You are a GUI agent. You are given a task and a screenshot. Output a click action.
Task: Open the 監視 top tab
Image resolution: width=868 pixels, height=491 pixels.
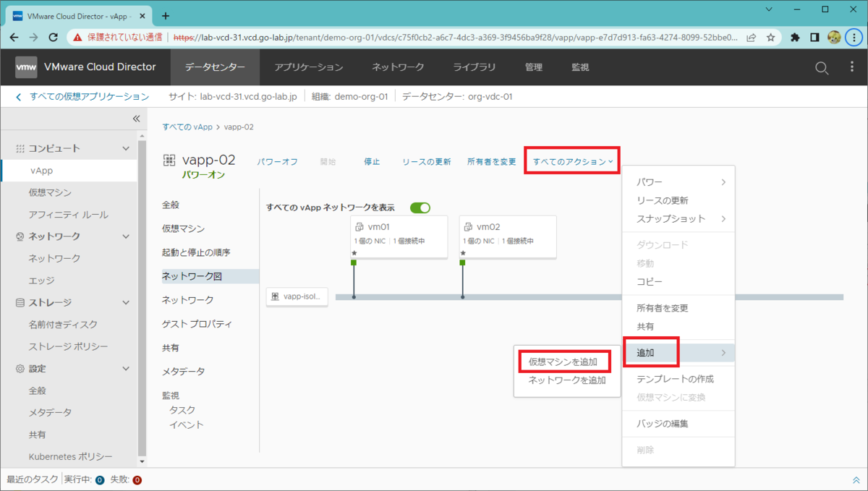pos(580,67)
